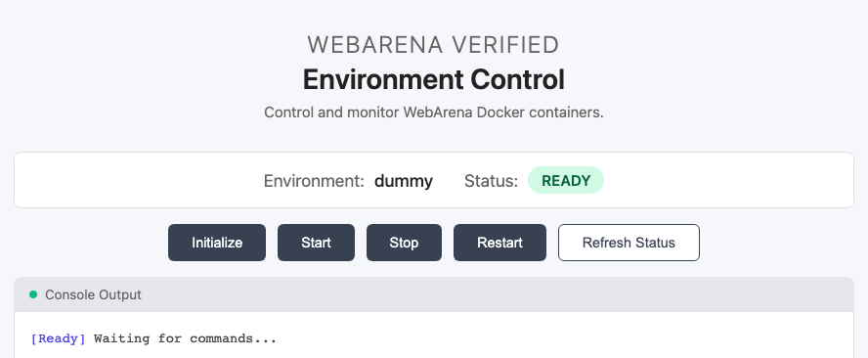Screen dimensions: 868x358
Task: Restart the environment
Action: (x=499, y=243)
